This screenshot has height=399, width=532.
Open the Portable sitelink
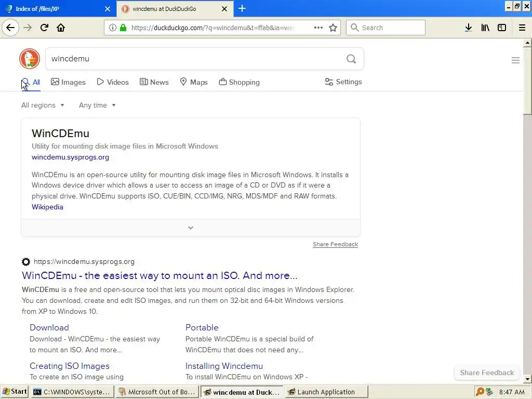point(202,327)
